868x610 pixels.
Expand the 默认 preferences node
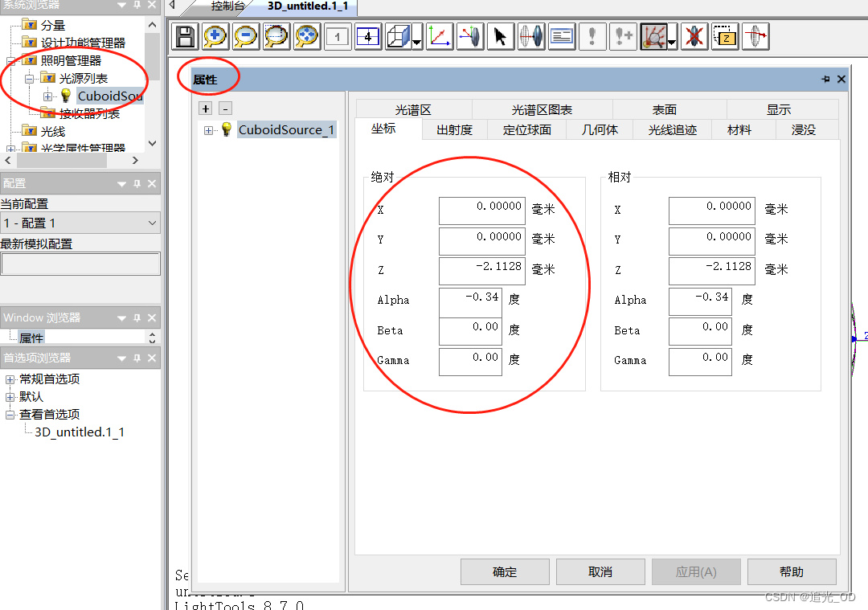[x=10, y=398]
